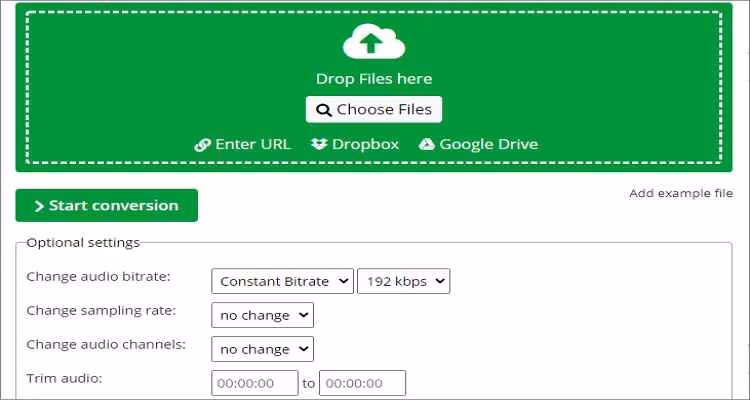Click Start conversion button
The image size is (750, 400).
point(107,205)
